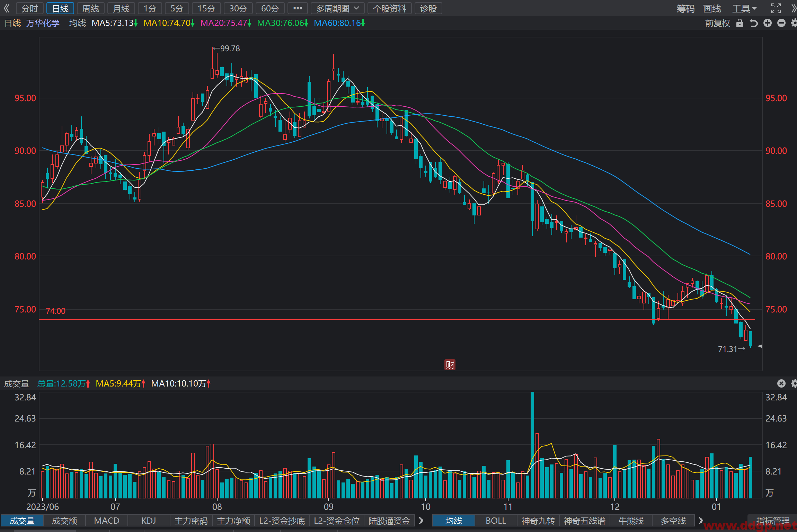Open 诊股 stock diagnosis
797x532 pixels.
click(x=428, y=8)
